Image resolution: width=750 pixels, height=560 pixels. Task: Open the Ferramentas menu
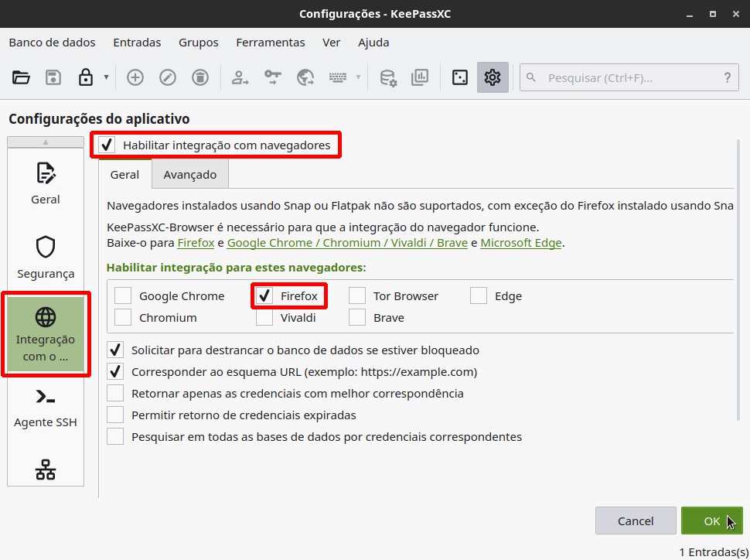[271, 43]
